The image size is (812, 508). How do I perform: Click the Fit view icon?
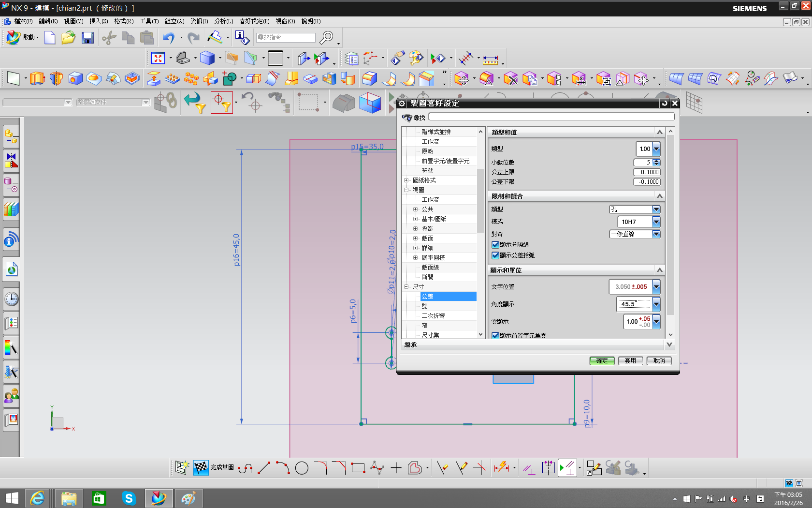click(158, 59)
